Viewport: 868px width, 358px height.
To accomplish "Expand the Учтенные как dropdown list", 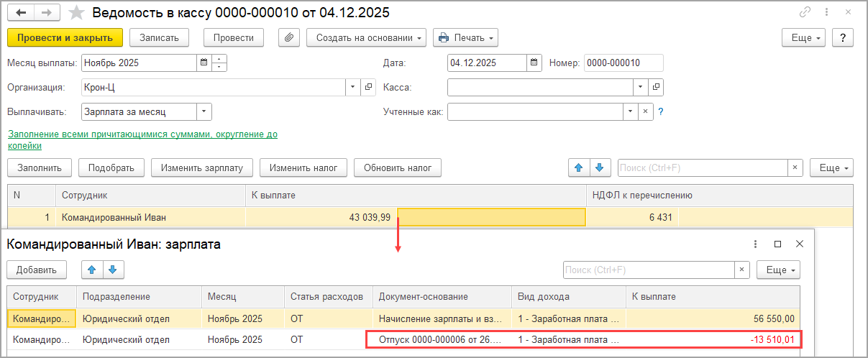I will [x=631, y=111].
